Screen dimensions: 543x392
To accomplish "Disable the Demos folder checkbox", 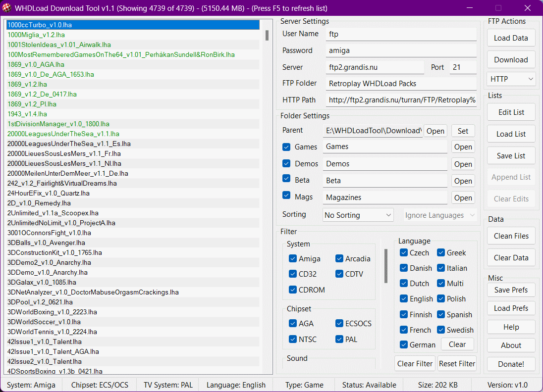I will [x=286, y=163].
